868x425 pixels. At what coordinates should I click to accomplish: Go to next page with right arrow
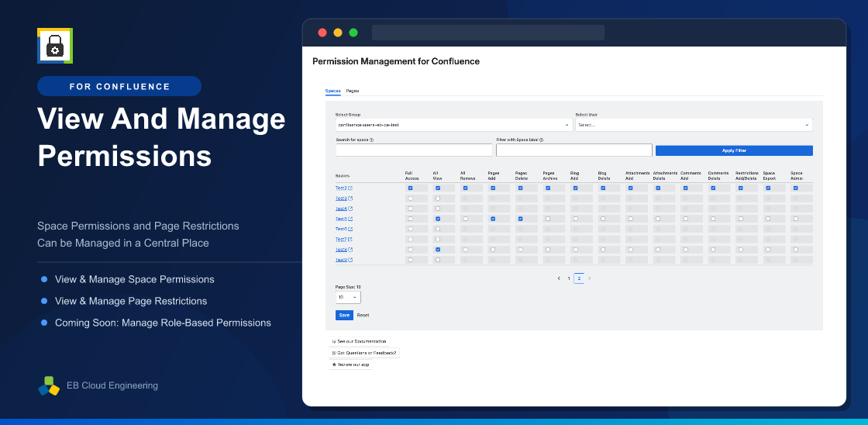[x=589, y=278]
